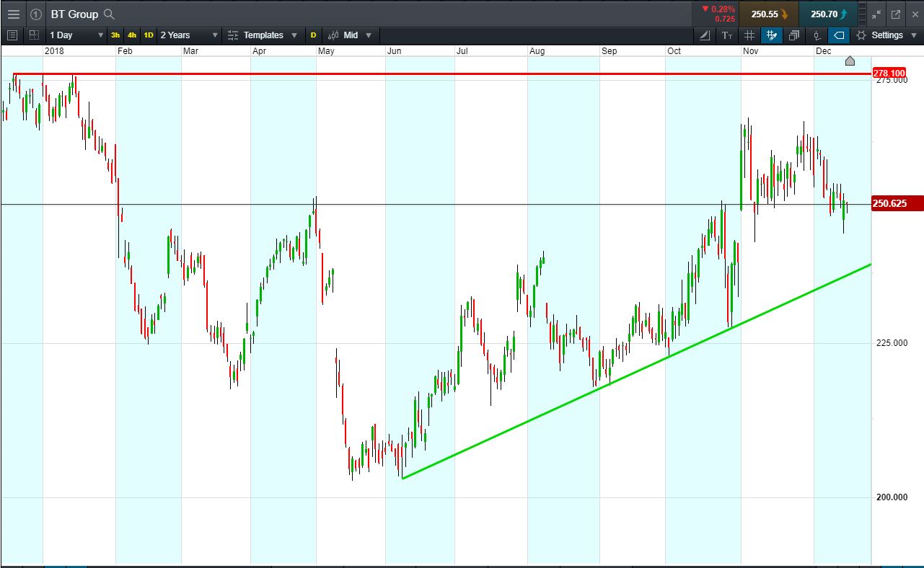Image resolution: width=924 pixels, height=568 pixels.
Task: Open the Mid price type dropdown
Action: [x=351, y=35]
